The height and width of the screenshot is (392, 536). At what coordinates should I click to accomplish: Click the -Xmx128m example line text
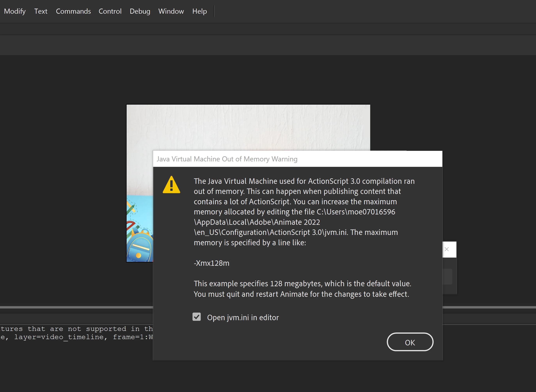[x=212, y=263]
